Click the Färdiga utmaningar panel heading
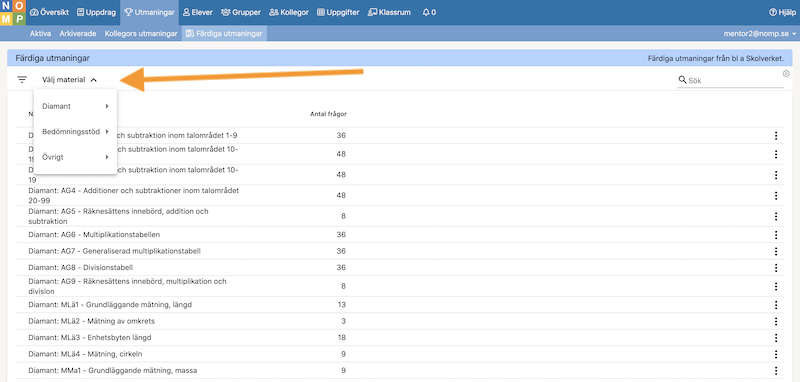The height and width of the screenshot is (382, 800). pyautogui.click(x=53, y=59)
